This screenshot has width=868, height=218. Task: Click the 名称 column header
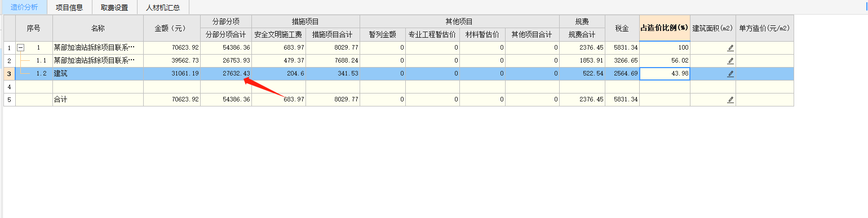(x=98, y=28)
